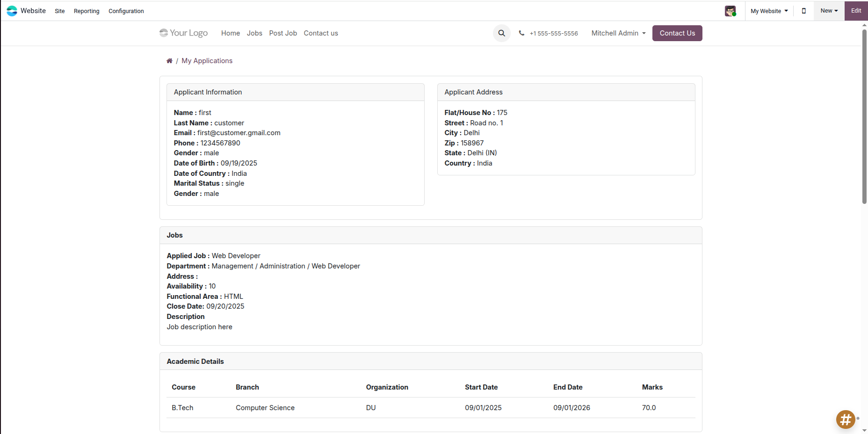Open the search magnifier icon

coord(501,33)
